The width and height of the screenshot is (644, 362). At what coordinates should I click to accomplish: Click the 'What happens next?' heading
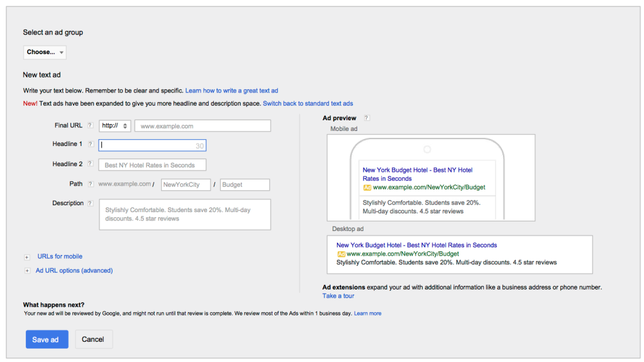(54, 305)
